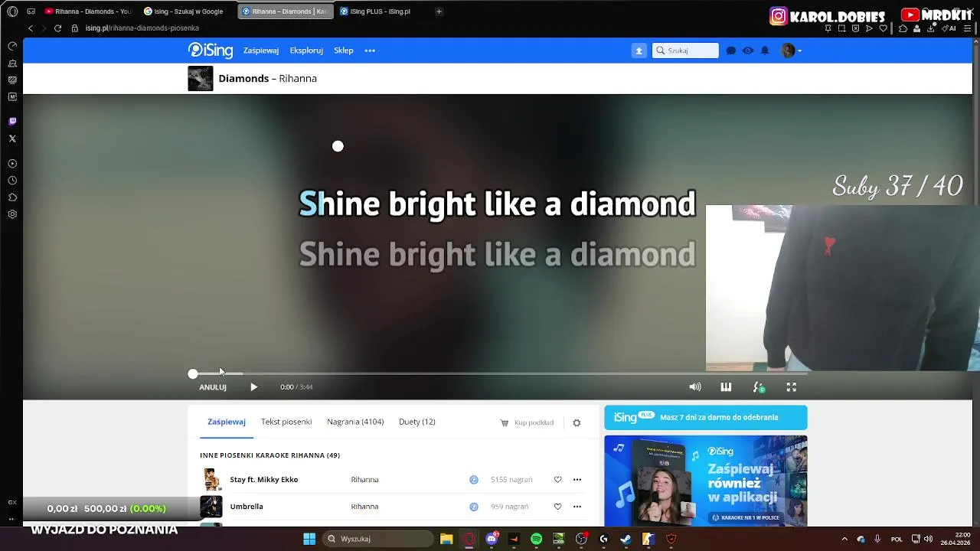
Task: Click the Opera menu logo top-left
Action: coord(12,11)
